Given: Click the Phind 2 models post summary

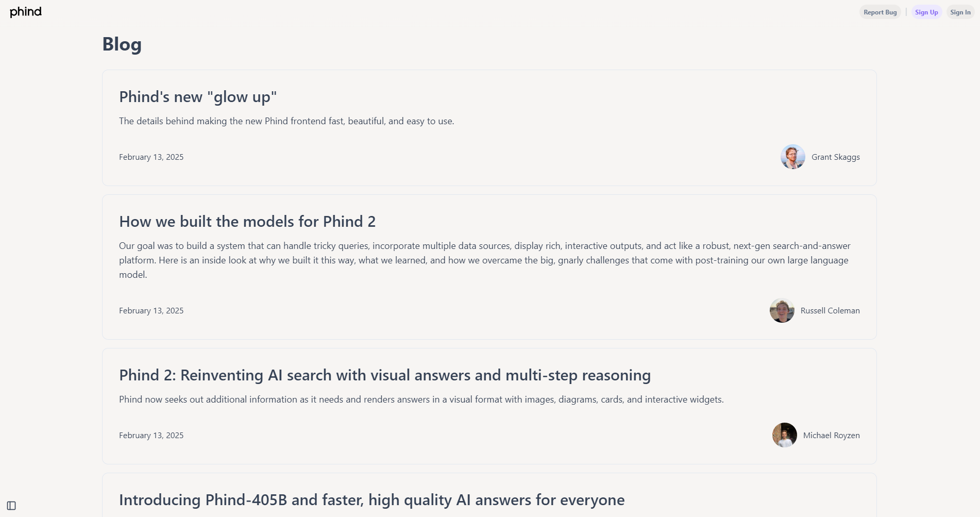Looking at the screenshot, I should click(x=484, y=260).
